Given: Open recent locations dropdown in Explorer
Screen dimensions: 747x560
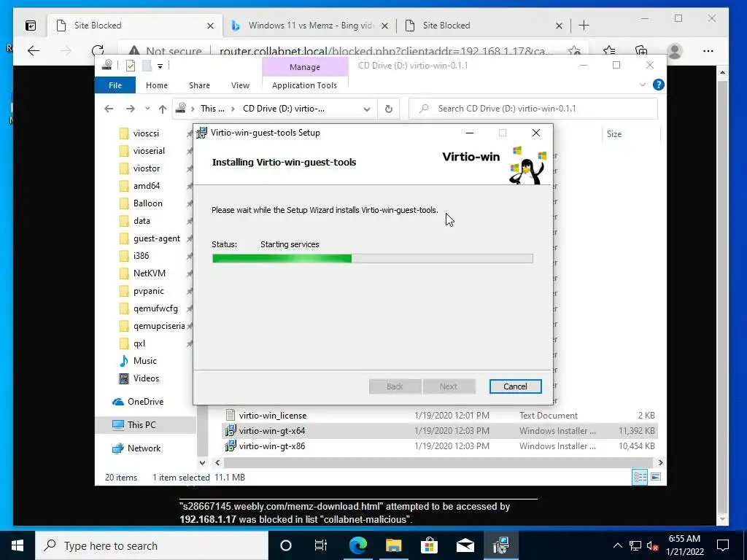Looking at the screenshot, I should (x=147, y=109).
